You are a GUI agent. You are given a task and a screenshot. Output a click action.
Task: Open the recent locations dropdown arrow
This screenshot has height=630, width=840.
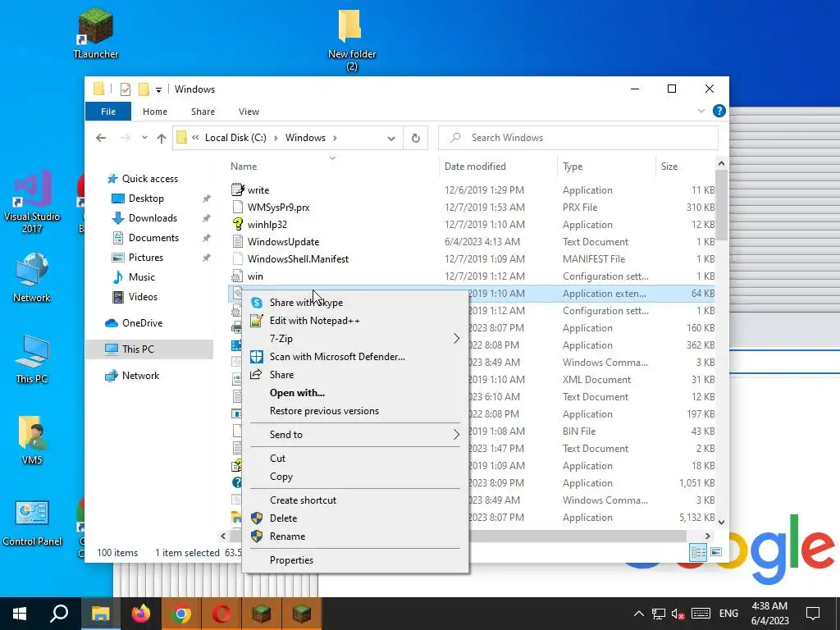pyautogui.click(x=144, y=138)
